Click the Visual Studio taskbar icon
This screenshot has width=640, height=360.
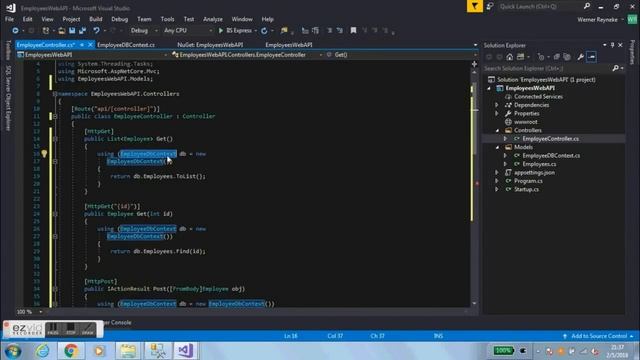185,351
